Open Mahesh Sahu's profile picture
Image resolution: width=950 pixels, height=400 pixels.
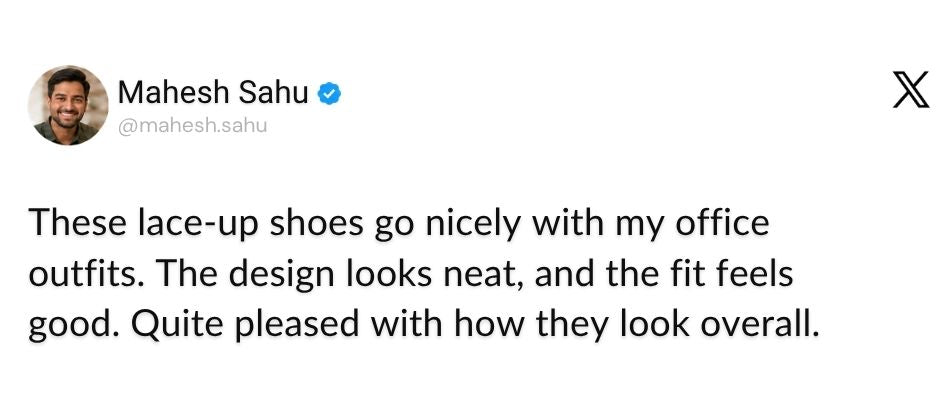coord(68,105)
